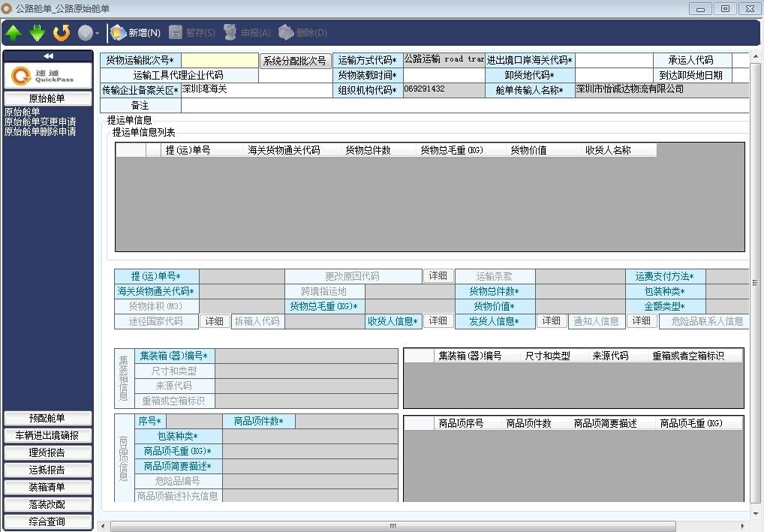This screenshot has height=532, width=764.
Task: Open the gray globe dropdown in toolbar
Action: [89, 33]
